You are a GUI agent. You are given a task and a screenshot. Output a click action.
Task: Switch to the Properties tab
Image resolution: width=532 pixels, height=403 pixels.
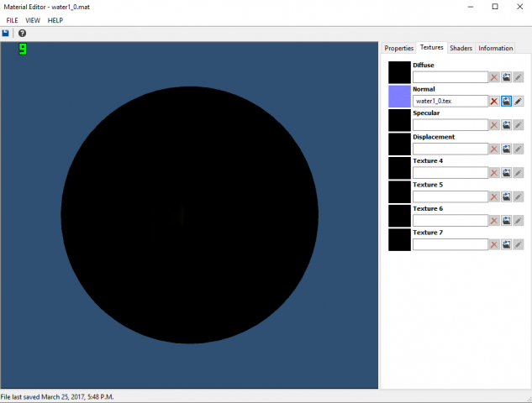[399, 48]
